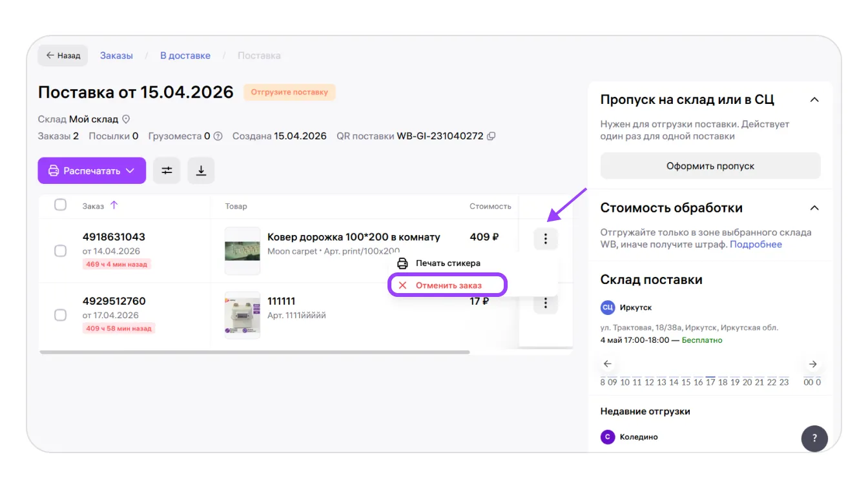The width and height of the screenshot is (868, 488).
Task: Collapse the Стоимость обработки section
Action: [814, 208]
